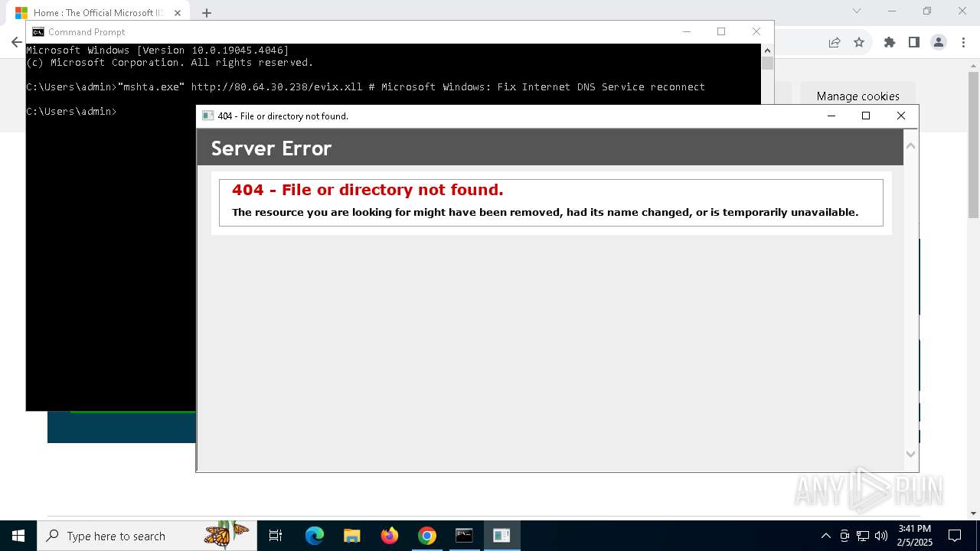Switch to Command Prompt on taskbar

(464, 536)
